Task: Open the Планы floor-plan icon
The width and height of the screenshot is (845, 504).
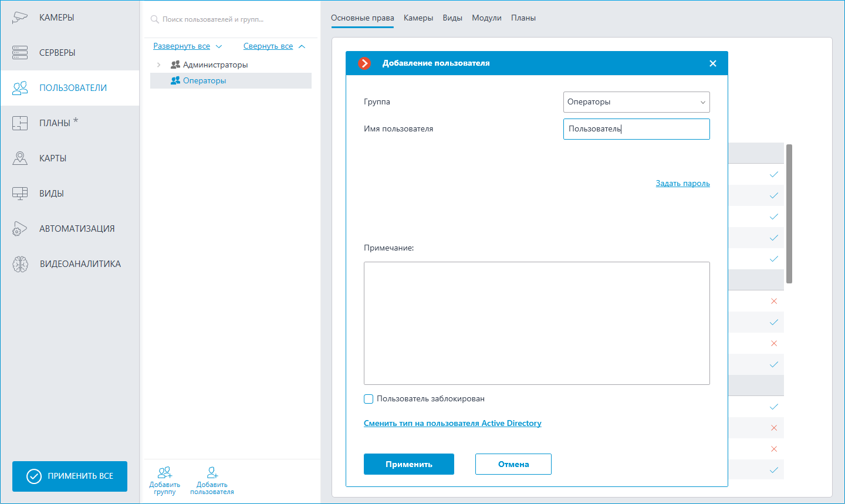Action: pyautogui.click(x=20, y=123)
